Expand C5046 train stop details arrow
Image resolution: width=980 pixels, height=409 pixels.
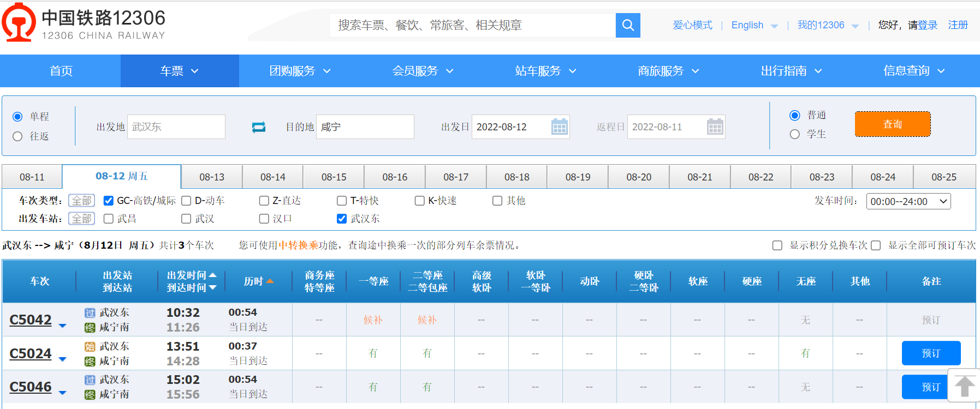(x=62, y=393)
